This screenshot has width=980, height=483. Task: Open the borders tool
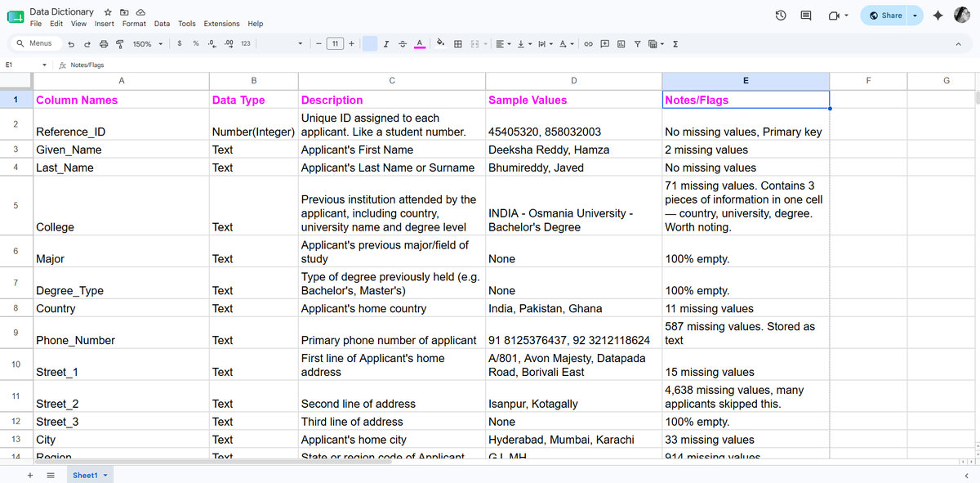coord(458,44)
